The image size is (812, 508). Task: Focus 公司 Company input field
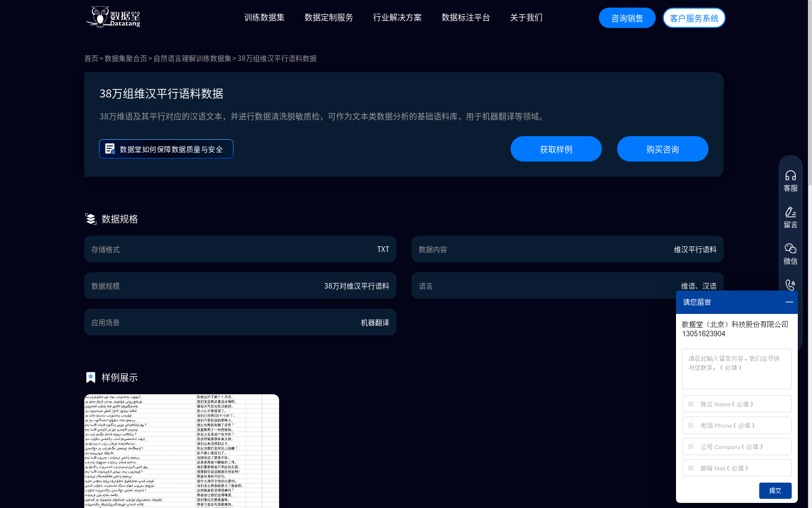[x=737, y=447]
